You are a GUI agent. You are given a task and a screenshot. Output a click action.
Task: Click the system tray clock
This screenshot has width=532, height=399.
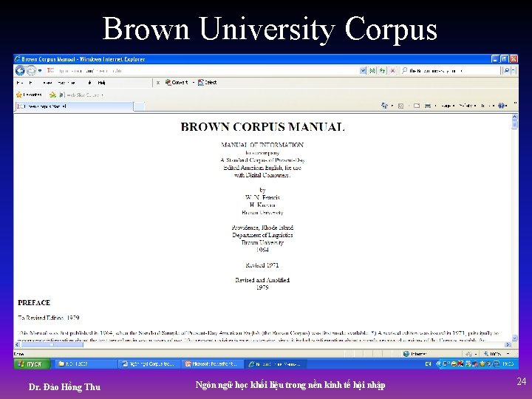(x=508, y=364)
